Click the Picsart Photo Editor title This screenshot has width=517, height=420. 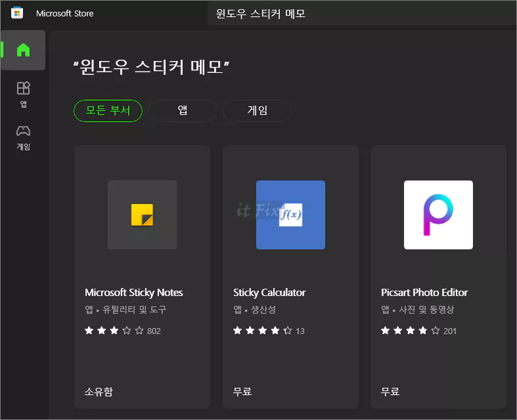(424, 293)
